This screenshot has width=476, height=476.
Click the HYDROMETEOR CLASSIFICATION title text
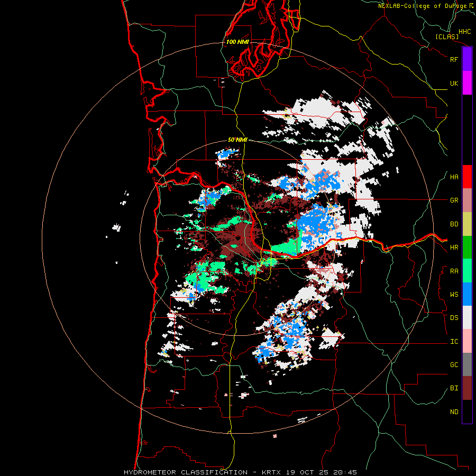pyautogui.click(x=186, y=472)
